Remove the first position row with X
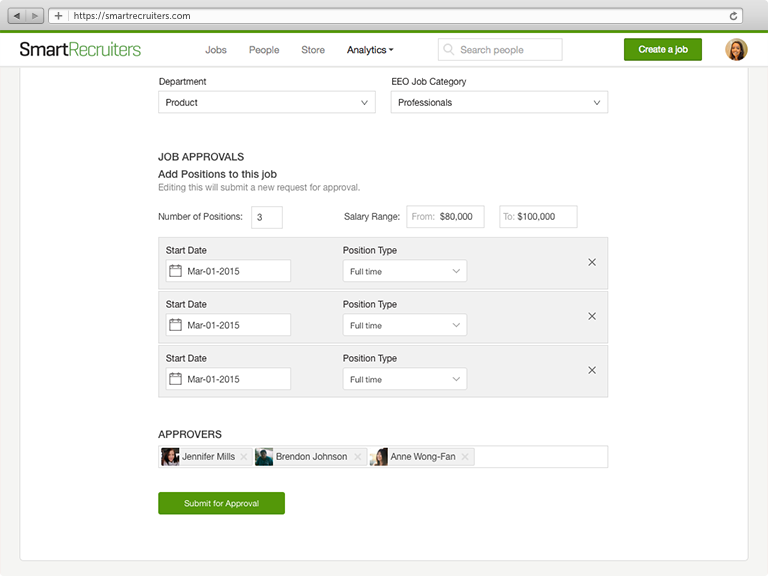Image resolution: width=768 pixels, height=576 pixels. [592, 263]
